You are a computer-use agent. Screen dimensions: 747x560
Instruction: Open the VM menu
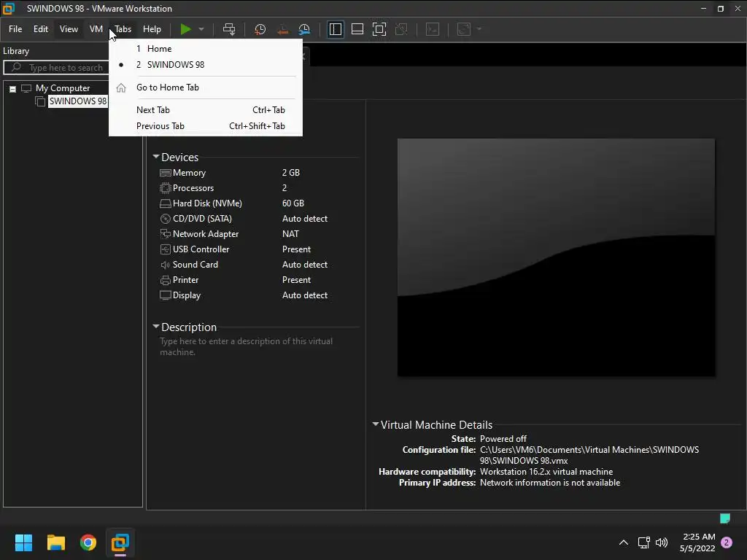96,29
